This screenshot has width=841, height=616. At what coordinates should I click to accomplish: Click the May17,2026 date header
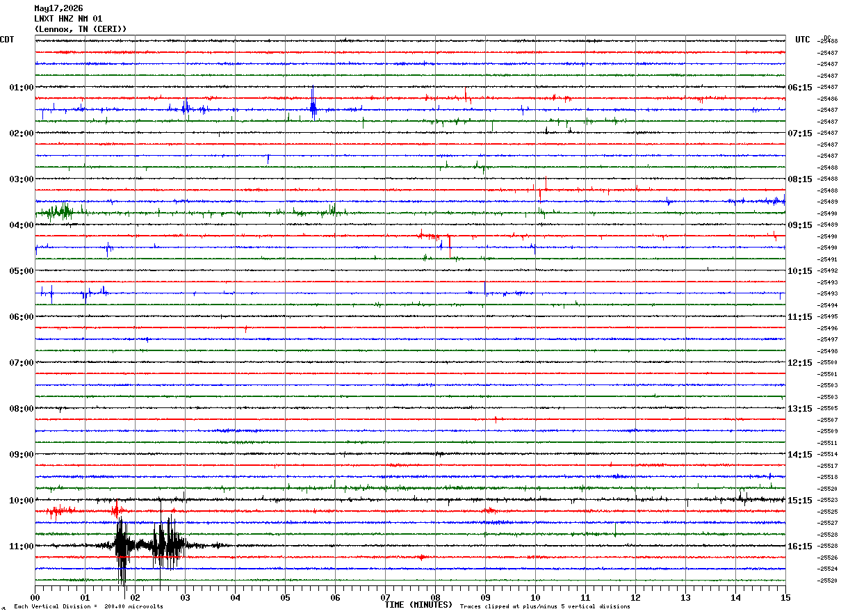[x=58, y=8]
